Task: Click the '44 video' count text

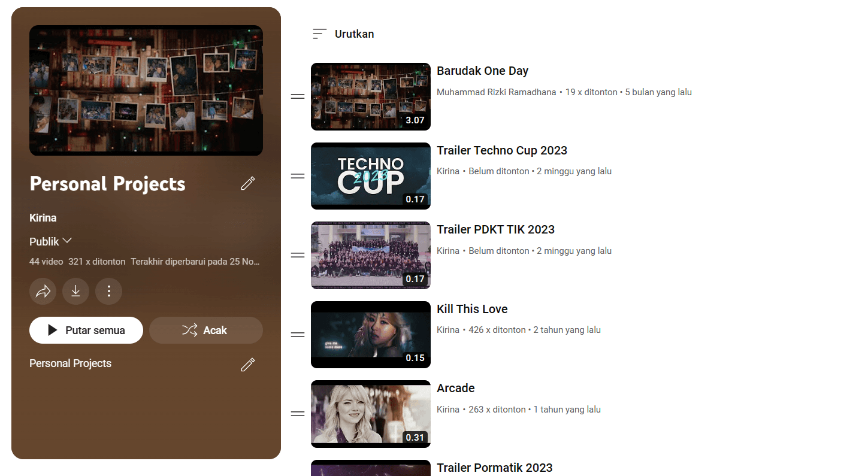Action: pyautogui.click(x=46, y=262)
